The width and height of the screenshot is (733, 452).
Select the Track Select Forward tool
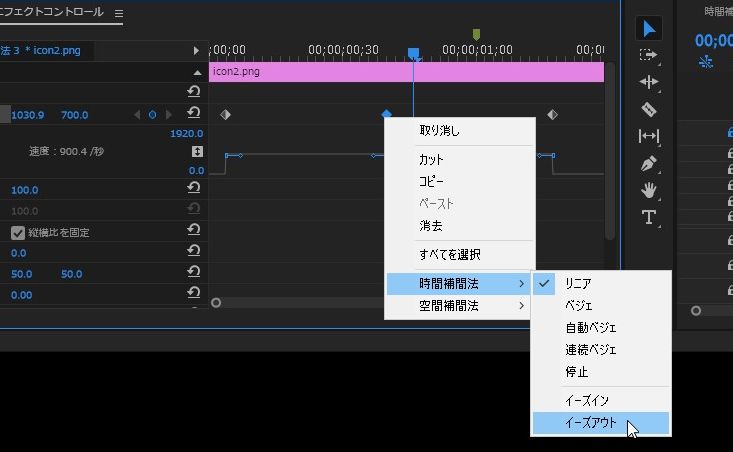point(648,56)
